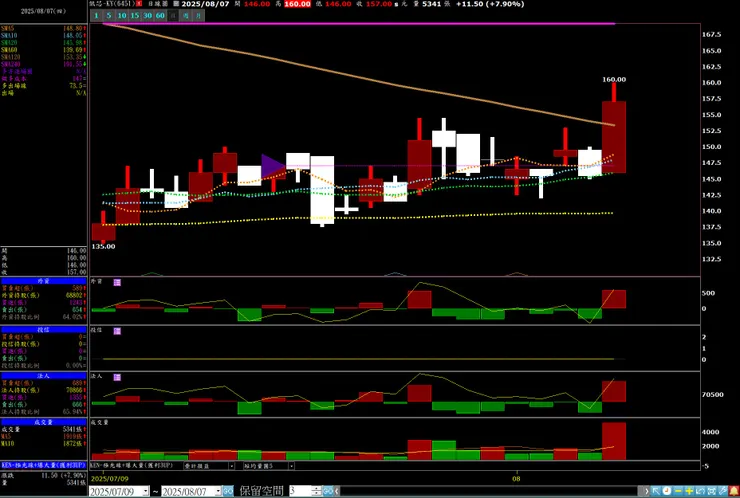Choose the 60-minute chart interval
This screenshot has width=740, height=498.
pyautogui.click(x=160, y=16)
